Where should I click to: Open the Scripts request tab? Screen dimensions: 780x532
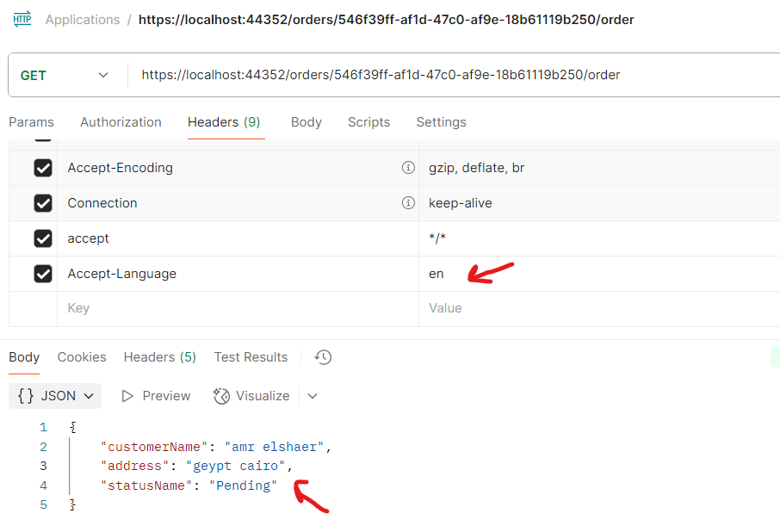(x=368, y=122)
